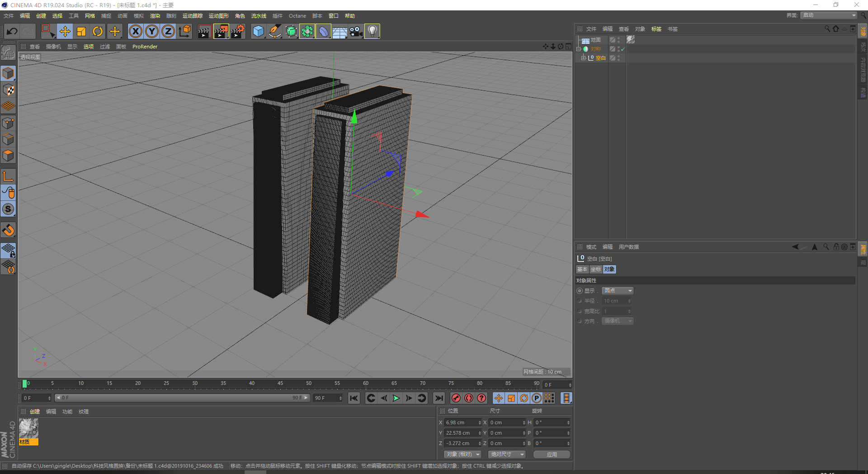Add a Camera object

pos(356,31)
